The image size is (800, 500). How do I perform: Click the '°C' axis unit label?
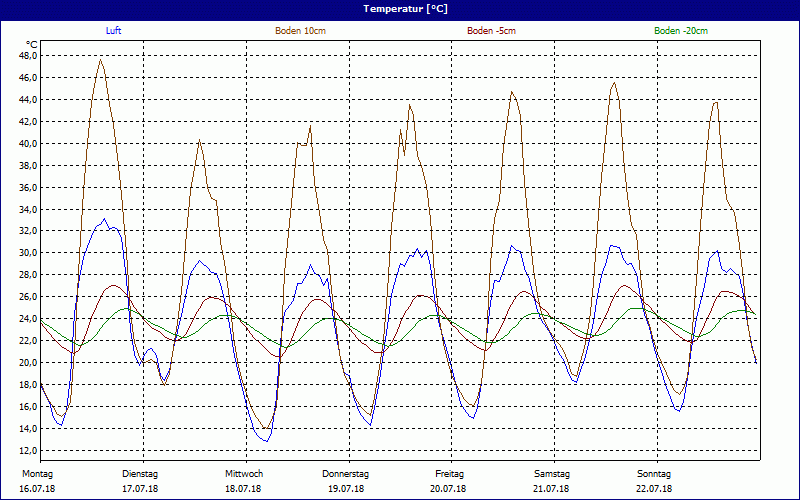tap(32, 45)
